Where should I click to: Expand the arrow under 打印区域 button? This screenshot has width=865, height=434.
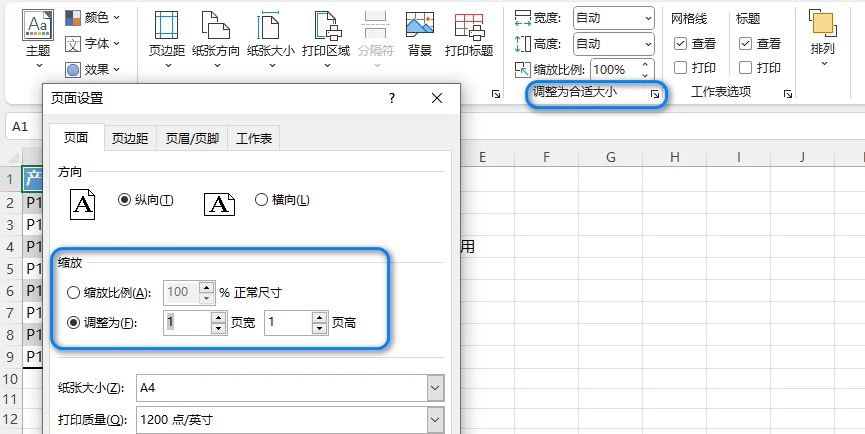click(x=327, y=66)
